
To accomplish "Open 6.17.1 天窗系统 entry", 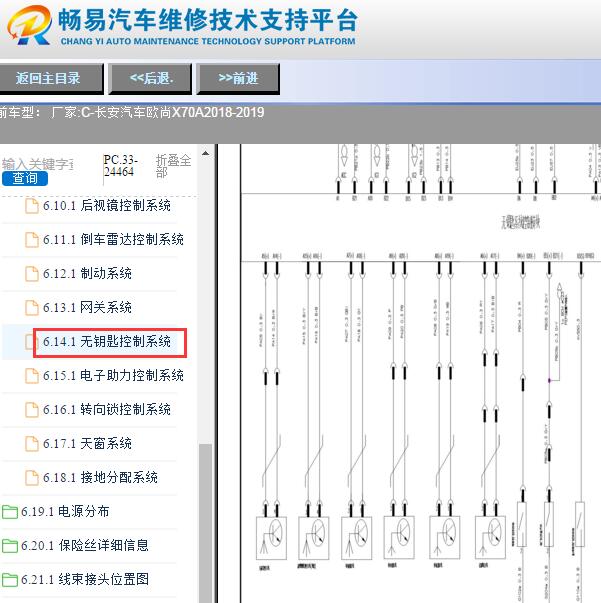I will coord(87,443).
